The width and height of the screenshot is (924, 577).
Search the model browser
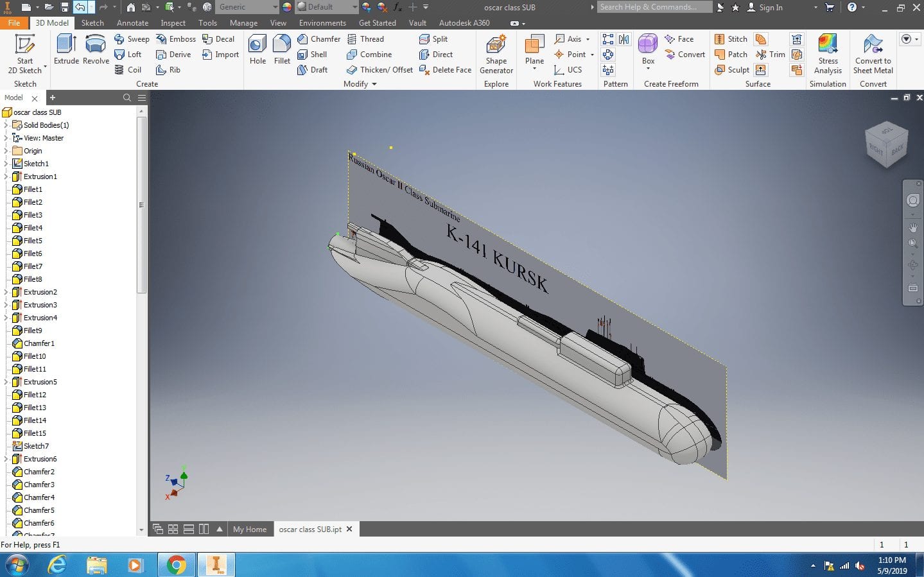(x=127, y=98)
